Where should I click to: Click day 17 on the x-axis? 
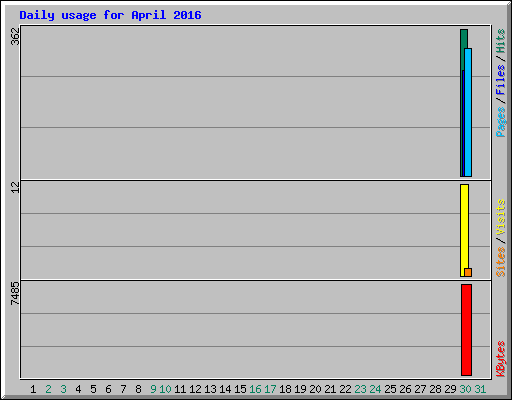click(270, 389)
